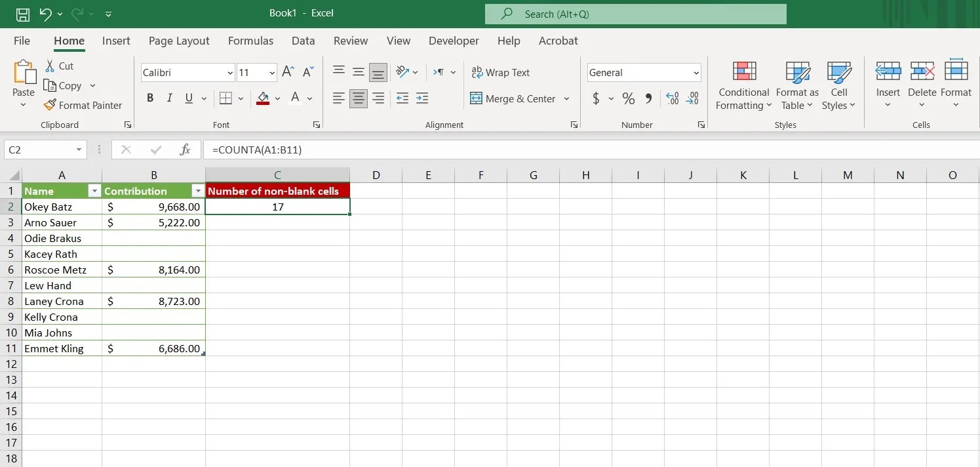
Task: Select the Format Painter tool
Action: click(83, 105)
